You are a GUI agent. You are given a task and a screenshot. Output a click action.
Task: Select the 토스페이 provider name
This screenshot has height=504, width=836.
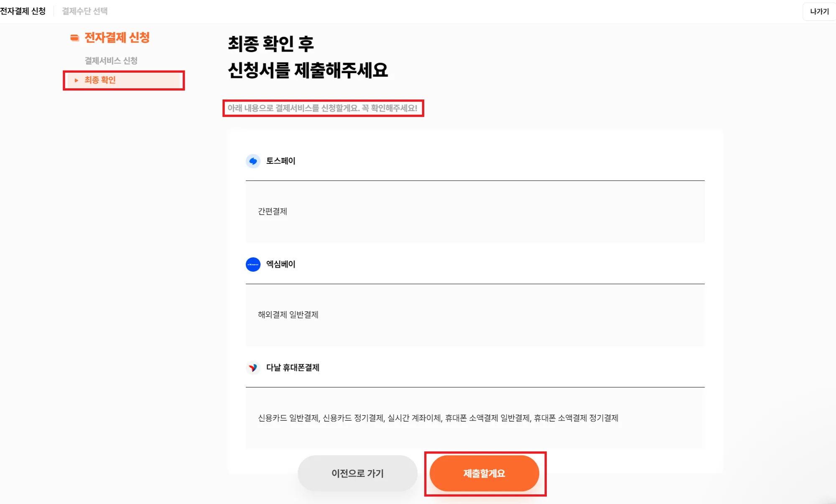pyautogui.click(x=281, y=161)
